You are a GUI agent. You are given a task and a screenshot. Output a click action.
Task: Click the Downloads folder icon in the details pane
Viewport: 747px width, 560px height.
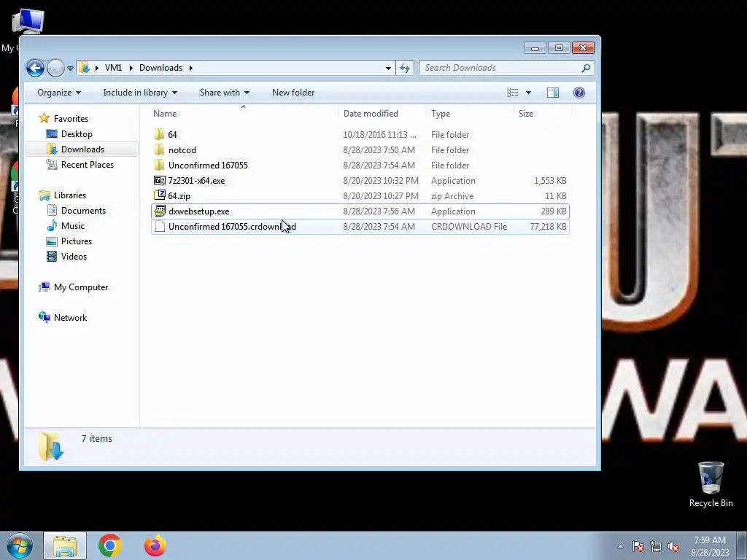point(50,446)
